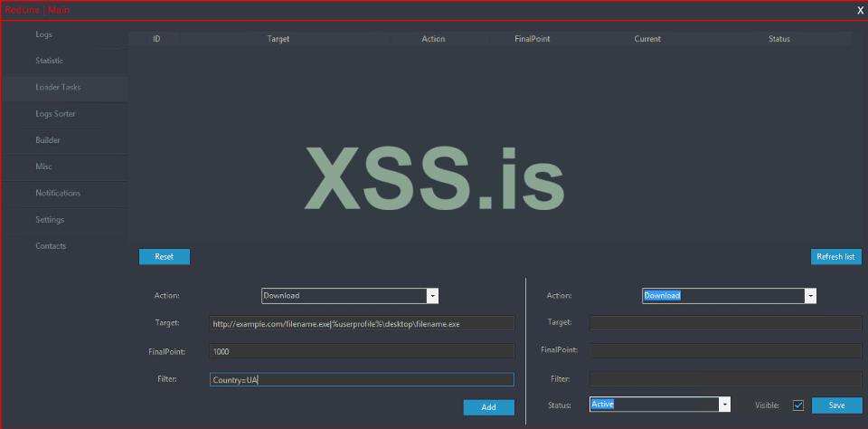This screenshot has width=868, height=429.
Task: Click the Add button
Action: [489, 407]
